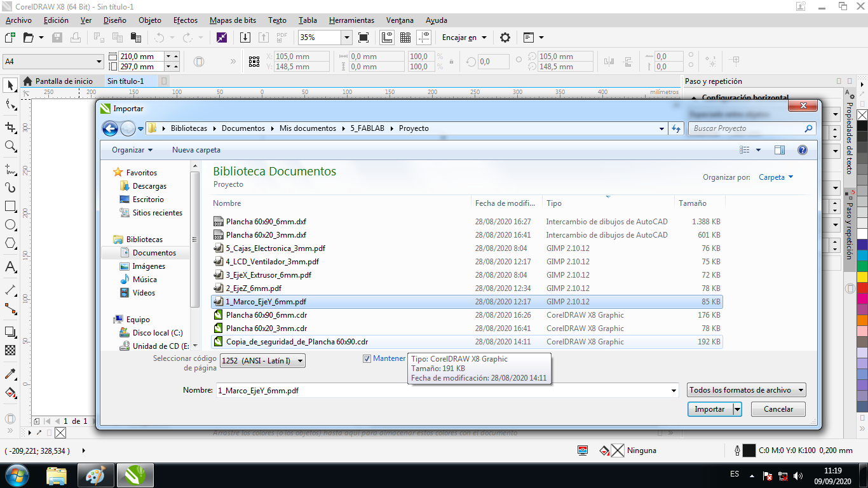Toggle the preview pane in the Importar dialog
The height and width of the screenshot is (488, 868).
[780, 150]
